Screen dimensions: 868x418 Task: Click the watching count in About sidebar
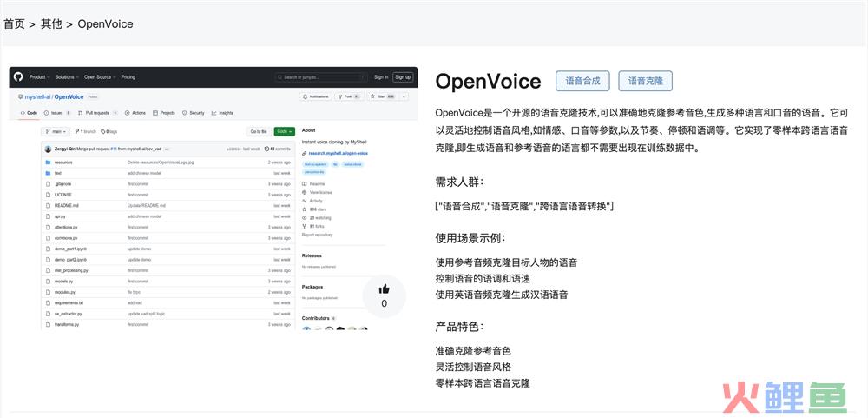point(316,218)
